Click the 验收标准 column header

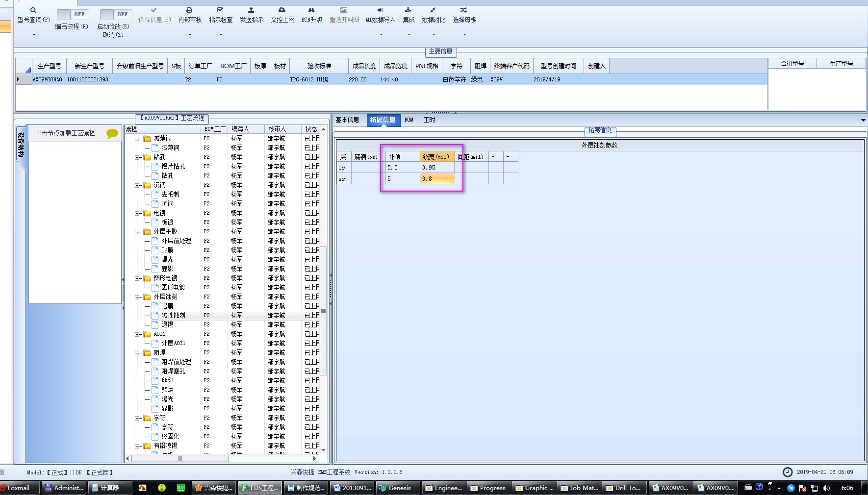click(x=319, y=66)
